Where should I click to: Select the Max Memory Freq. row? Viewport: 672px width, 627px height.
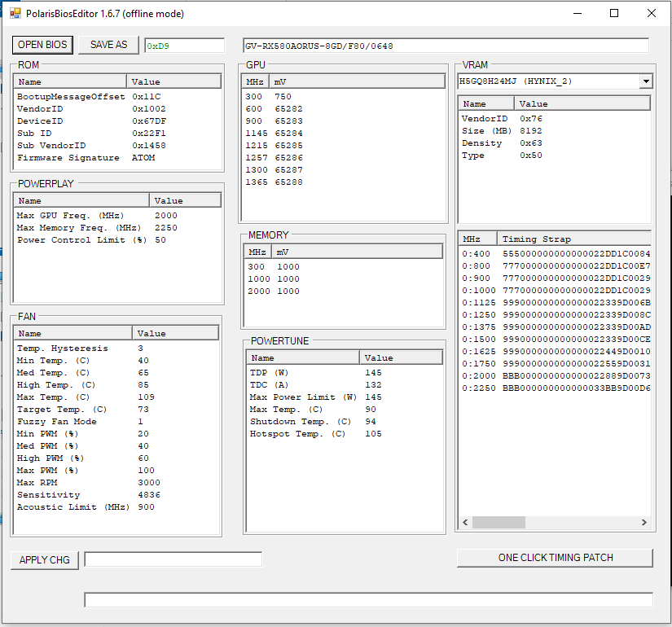click(118, 227)
